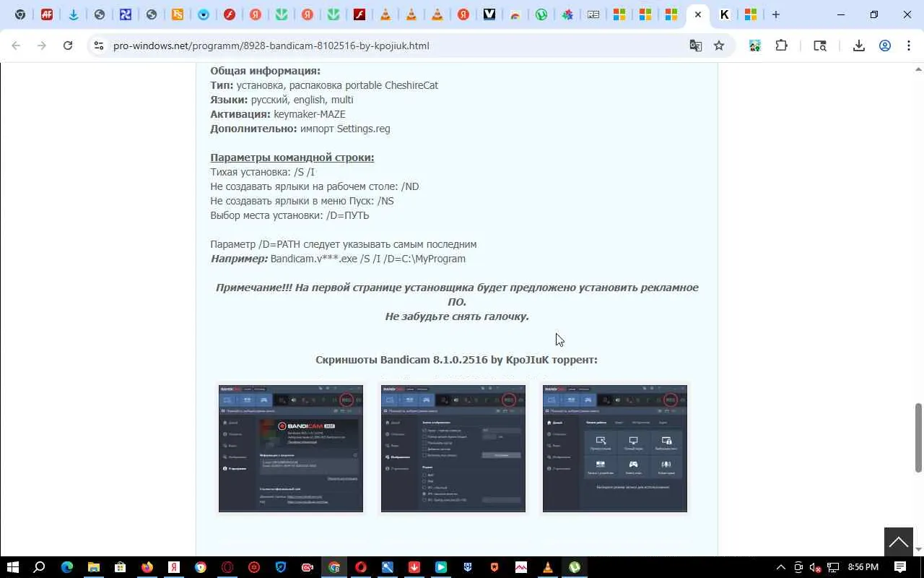
Task: Click the 'Не забудьте снять галочку.' note
Action: [457, 316]
